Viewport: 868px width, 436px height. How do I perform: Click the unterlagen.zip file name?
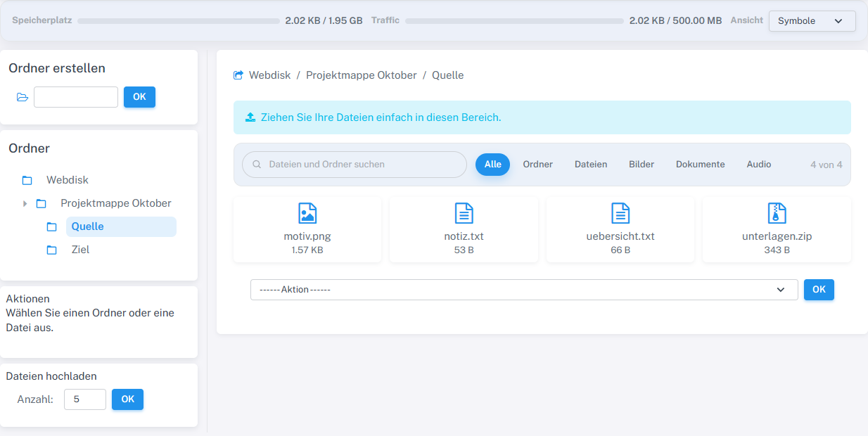777,236
